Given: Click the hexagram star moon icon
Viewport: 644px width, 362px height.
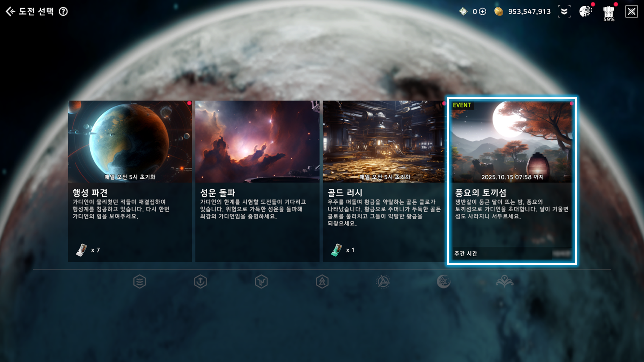Looking at the screenshot, I should pos(443,281).
